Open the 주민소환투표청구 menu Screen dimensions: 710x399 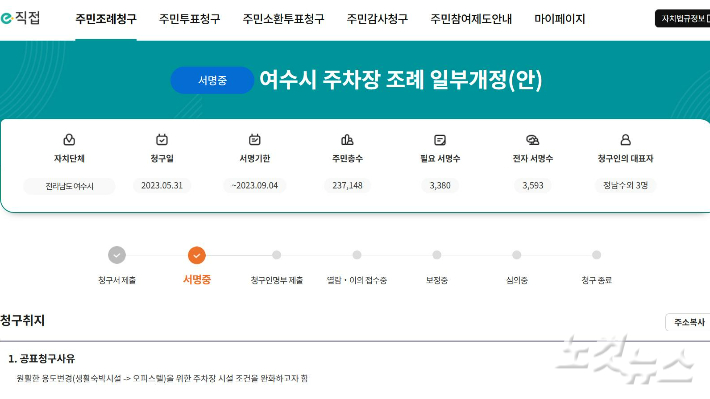[x=283, y=19]
